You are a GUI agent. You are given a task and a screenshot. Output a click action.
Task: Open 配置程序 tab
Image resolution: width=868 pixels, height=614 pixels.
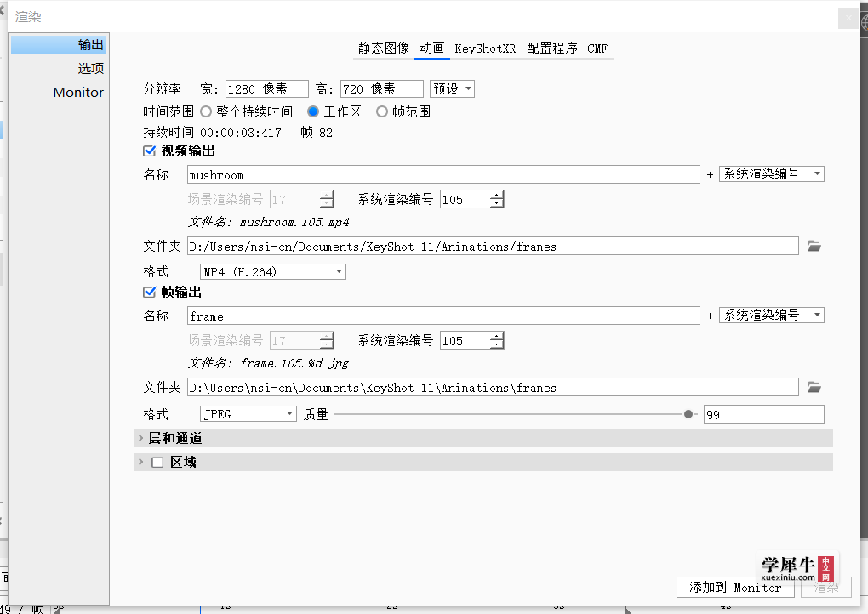pos(552,48)
